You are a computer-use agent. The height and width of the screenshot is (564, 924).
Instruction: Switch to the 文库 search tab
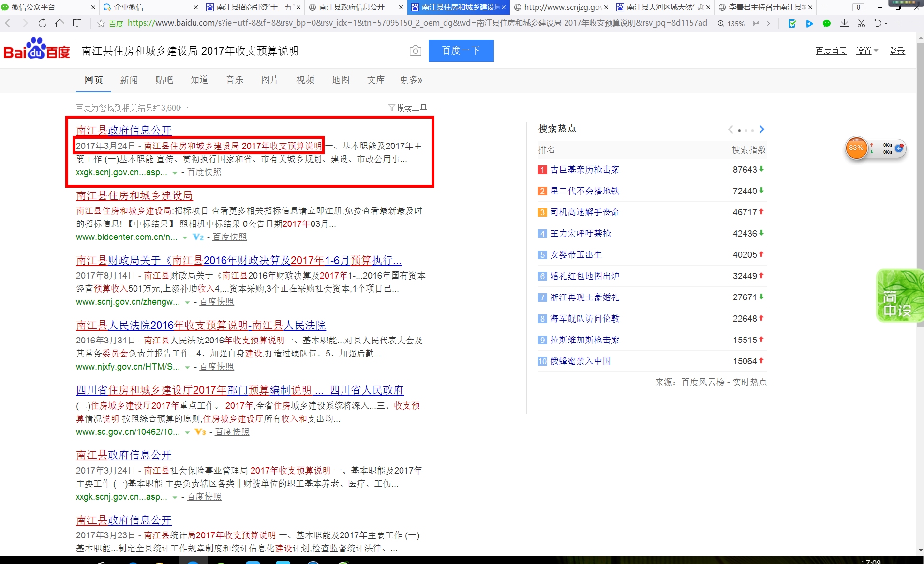(375, 80)
